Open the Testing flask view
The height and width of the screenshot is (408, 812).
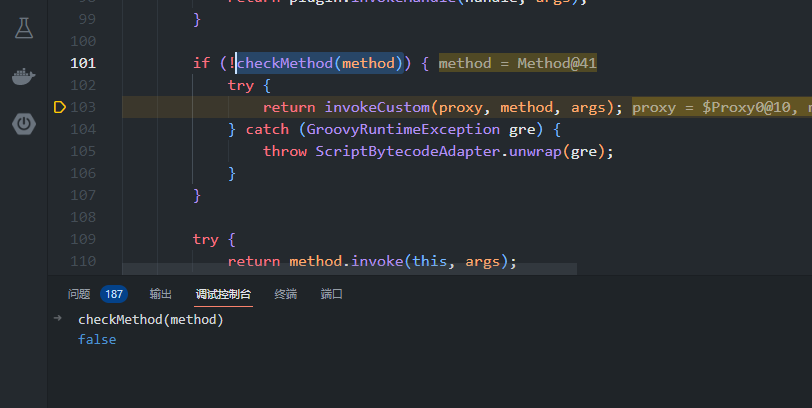pyautogui.click(x=23, y=28)
